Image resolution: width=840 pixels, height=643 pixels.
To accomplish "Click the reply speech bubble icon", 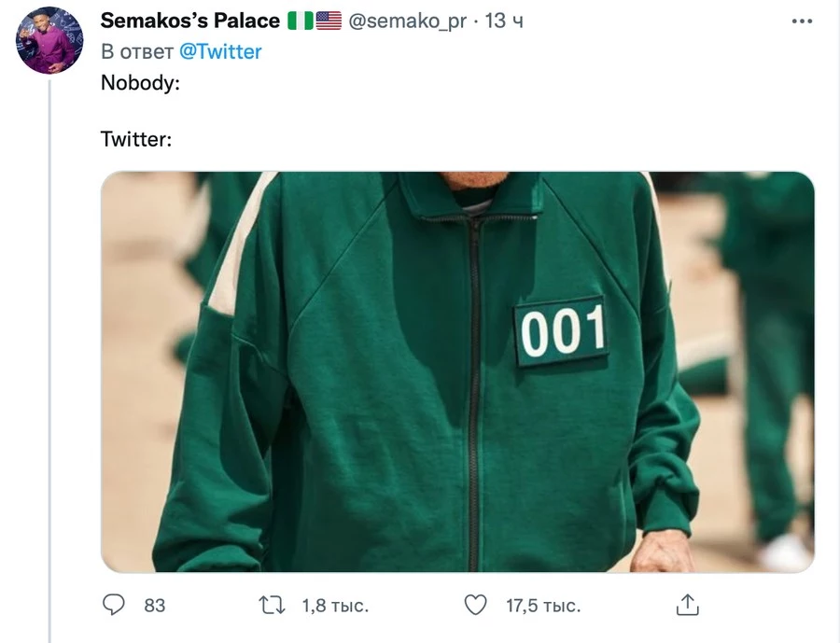I will (114, 606).
